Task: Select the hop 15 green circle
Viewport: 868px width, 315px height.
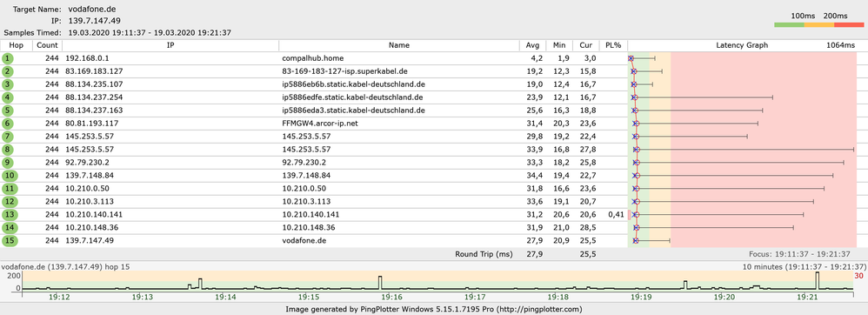Action: click(x=10, y=240)
